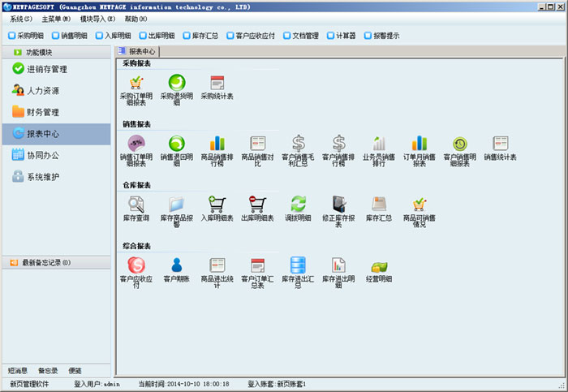Click 客户应收应付 toolbar shortcut
This screenshot has width=568, height=392.
(251, 36)
